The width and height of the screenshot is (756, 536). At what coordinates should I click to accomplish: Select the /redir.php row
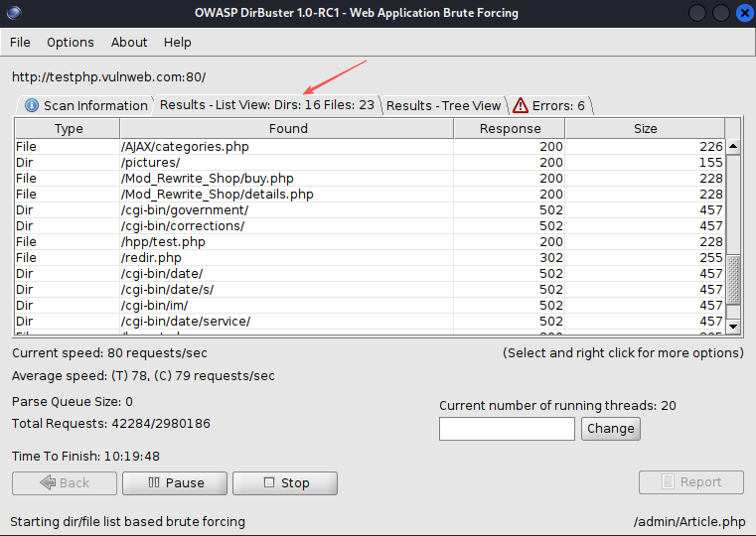click(370, 258)
